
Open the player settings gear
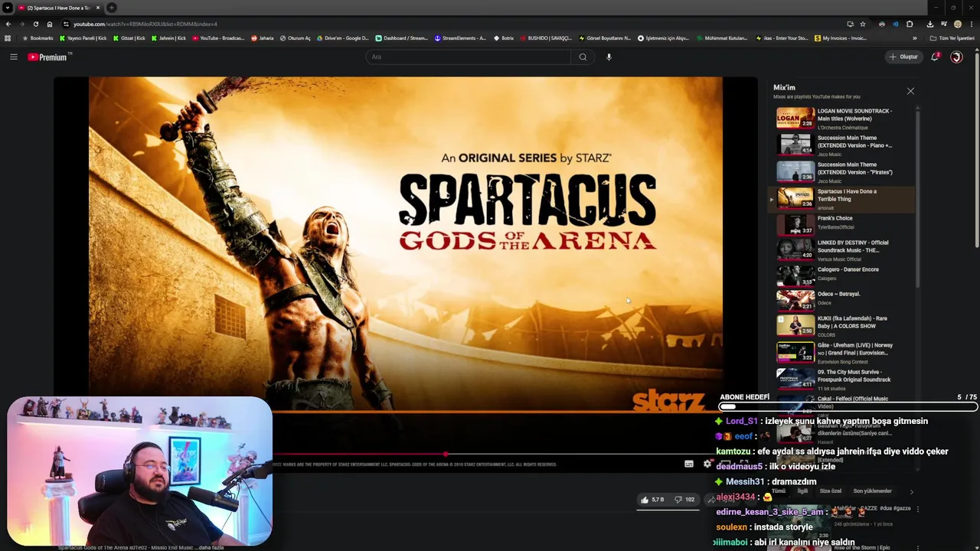pos(707,464)
